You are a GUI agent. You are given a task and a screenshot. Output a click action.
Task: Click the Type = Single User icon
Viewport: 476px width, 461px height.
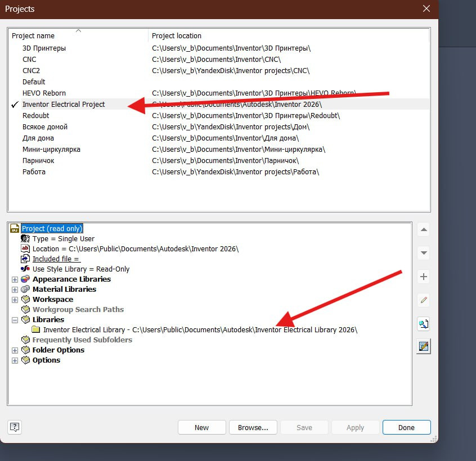point(25,238)
